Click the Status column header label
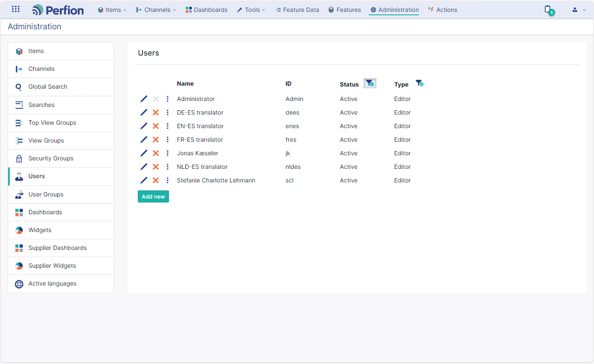 pos(349,84)
